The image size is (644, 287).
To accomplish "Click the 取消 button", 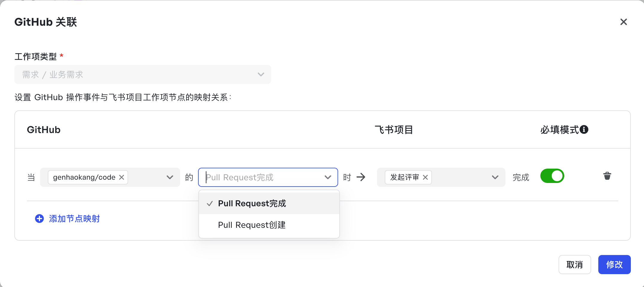I will click(575, 265).
